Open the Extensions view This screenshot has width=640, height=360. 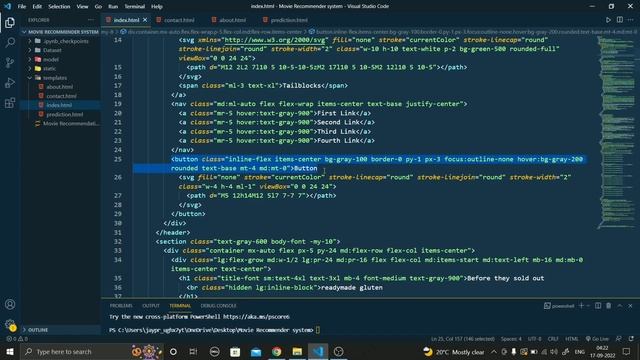10,102
